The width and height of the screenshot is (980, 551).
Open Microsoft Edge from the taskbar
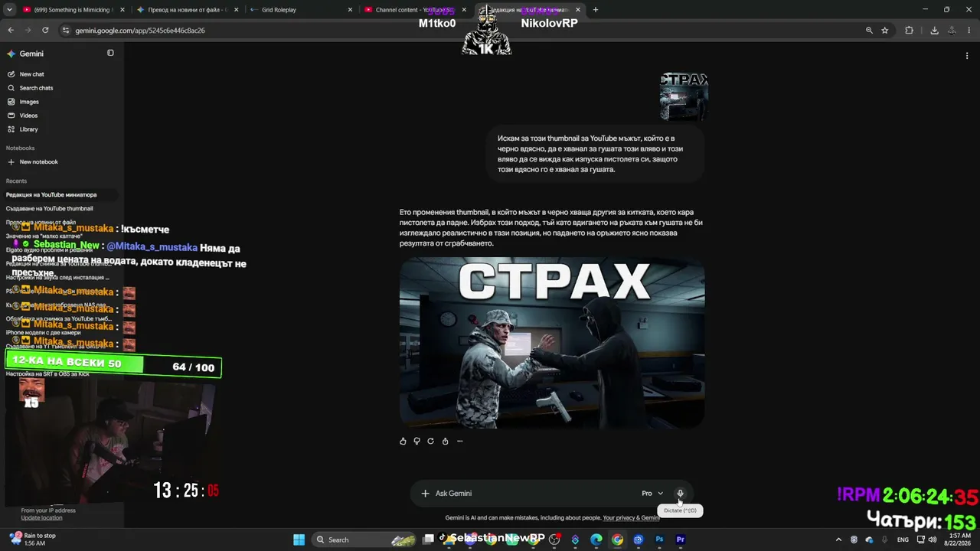coord(596,540)
